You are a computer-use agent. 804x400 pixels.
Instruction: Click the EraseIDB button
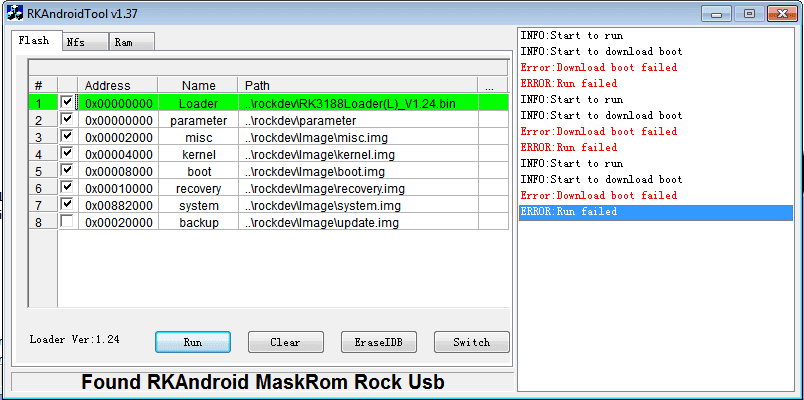(379, 342)
